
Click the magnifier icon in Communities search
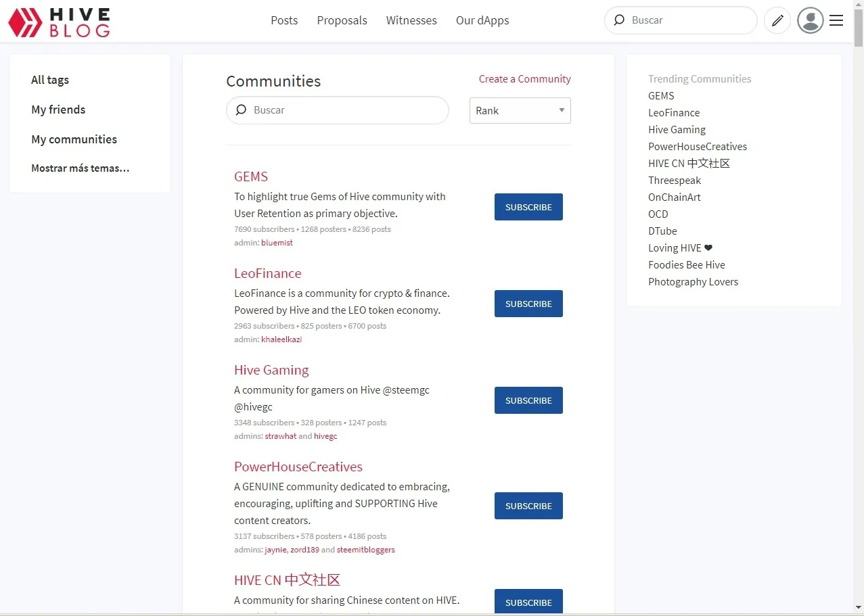(x=241, y=110)
